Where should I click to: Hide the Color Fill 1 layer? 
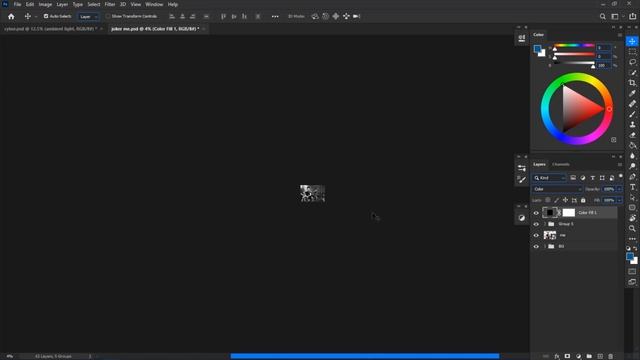536,213
